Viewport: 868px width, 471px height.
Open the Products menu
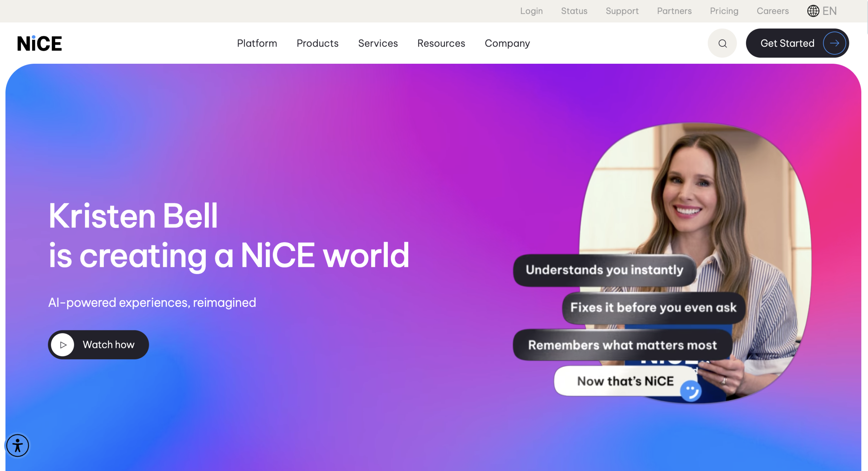318,43
